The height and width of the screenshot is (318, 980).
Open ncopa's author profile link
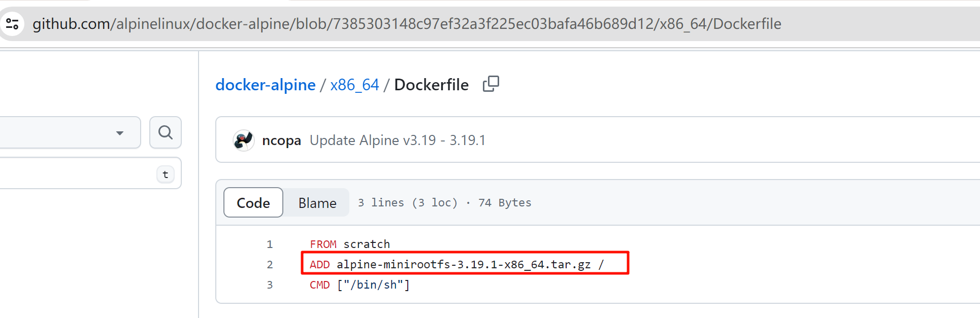281,140
